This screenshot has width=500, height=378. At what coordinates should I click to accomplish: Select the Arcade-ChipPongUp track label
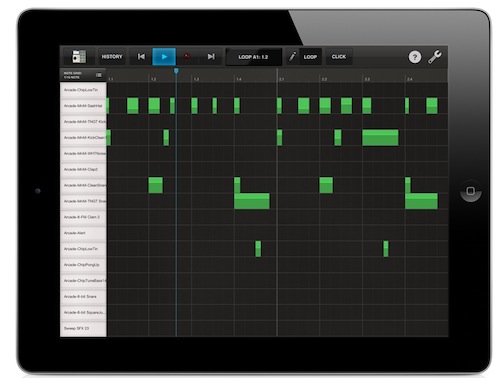pos(82,265)
